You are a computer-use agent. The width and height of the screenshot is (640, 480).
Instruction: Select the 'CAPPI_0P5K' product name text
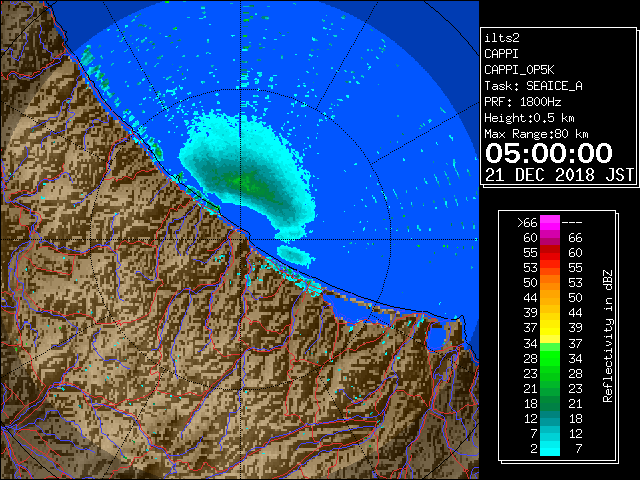[x=519, y=70]
